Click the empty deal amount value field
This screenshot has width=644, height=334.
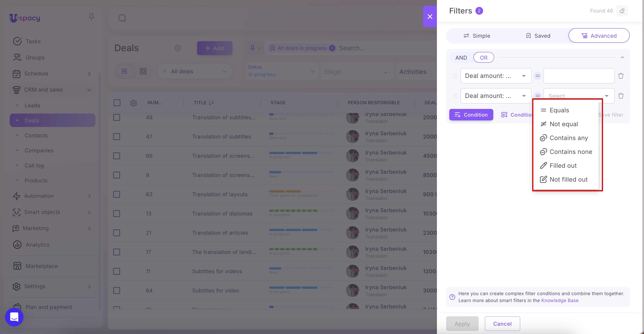[x=579, y=76]
